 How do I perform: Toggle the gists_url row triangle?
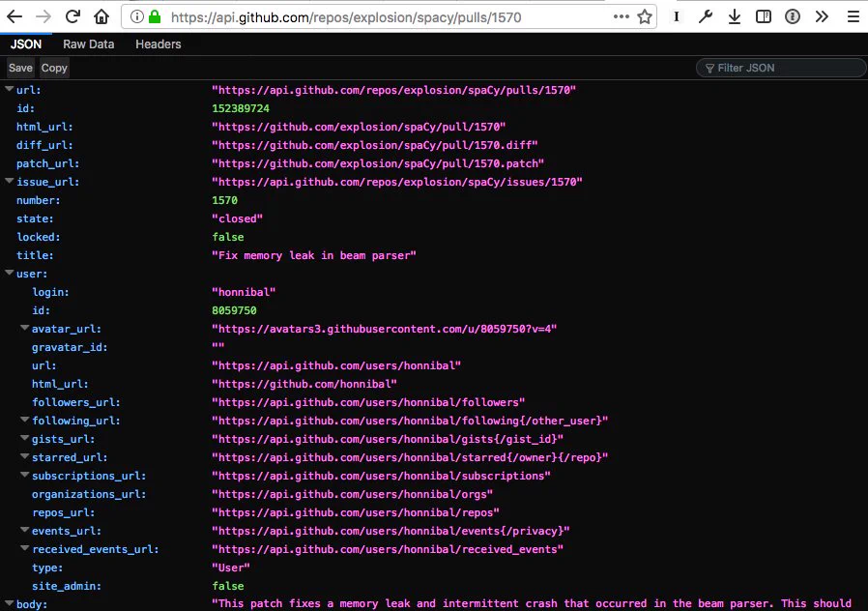point(25,438)
